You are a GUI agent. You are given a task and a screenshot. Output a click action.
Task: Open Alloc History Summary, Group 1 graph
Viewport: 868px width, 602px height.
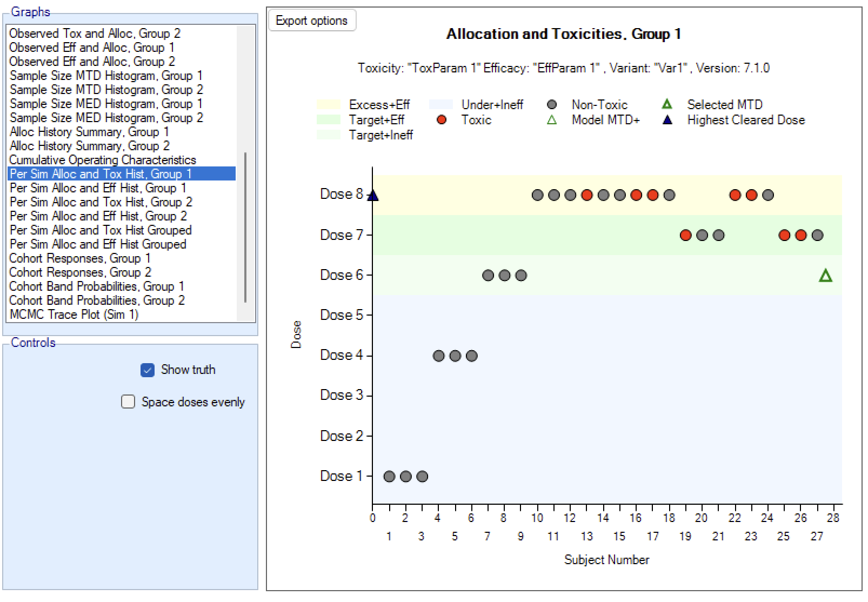[x=89, y=132]
